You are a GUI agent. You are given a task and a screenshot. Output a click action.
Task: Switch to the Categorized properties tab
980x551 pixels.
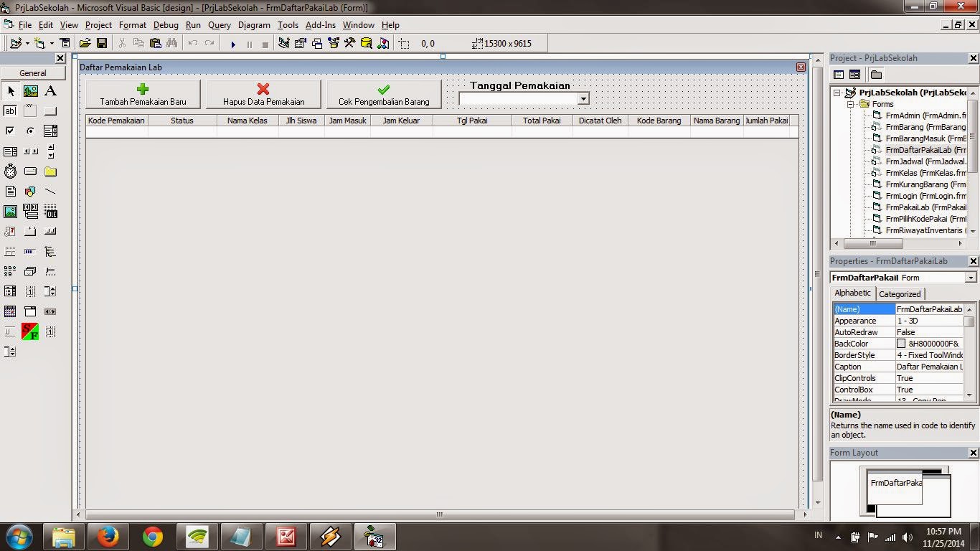(x=900, y=294)
